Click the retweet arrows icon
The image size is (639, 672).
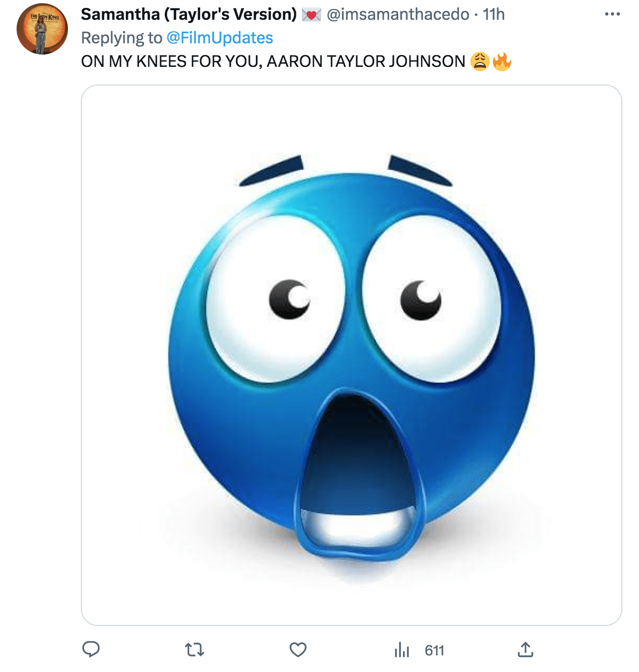[x=194, y=650]
